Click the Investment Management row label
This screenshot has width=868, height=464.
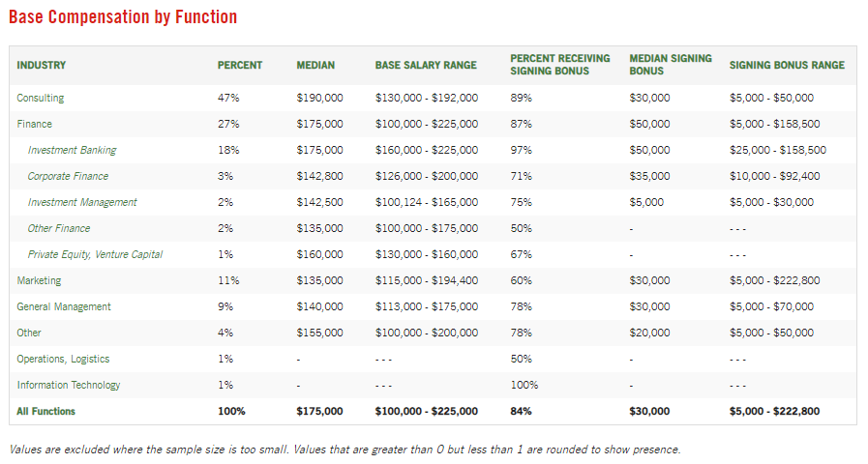(82, 202)
